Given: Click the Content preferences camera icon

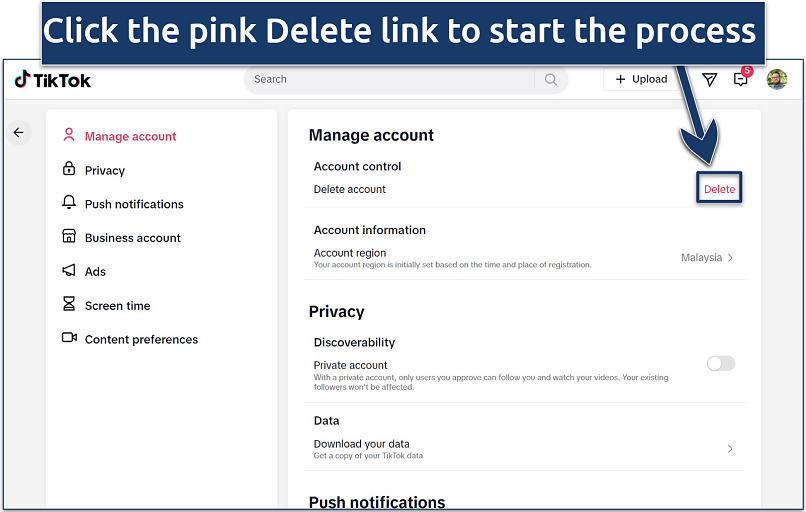Looking at the screenshot, I should click(69, 338).
